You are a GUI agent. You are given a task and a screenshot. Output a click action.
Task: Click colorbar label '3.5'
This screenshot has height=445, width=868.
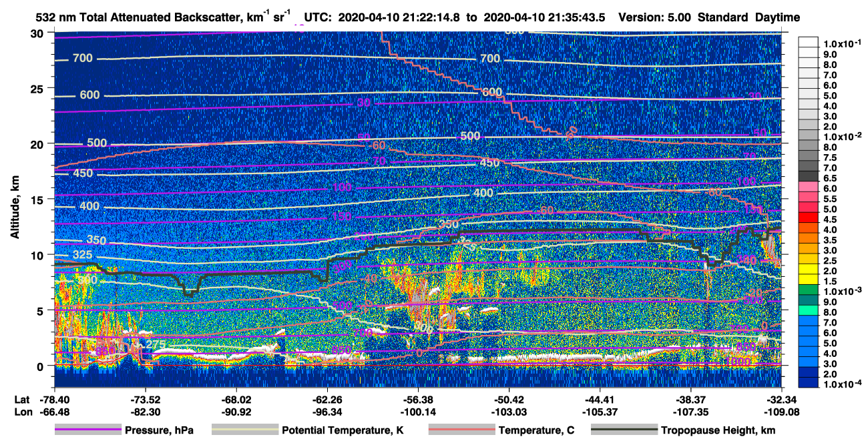click(x=830, y=240)
